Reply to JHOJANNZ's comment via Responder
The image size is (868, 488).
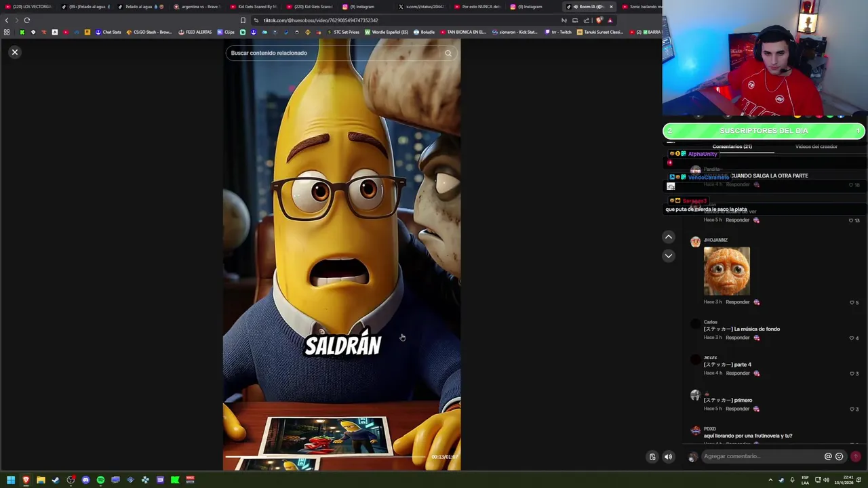738,302
